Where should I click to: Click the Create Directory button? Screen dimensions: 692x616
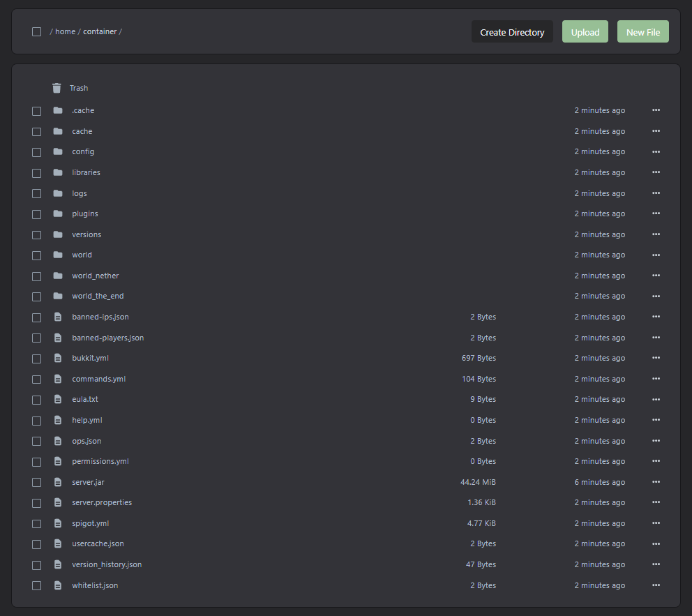click(512, 32)
